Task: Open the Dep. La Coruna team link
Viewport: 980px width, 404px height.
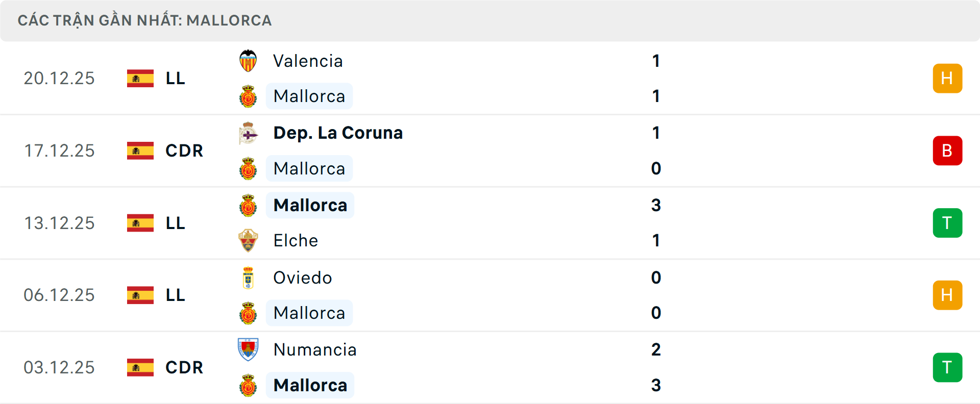Action: pyautogui.click(x=338, y=133)
